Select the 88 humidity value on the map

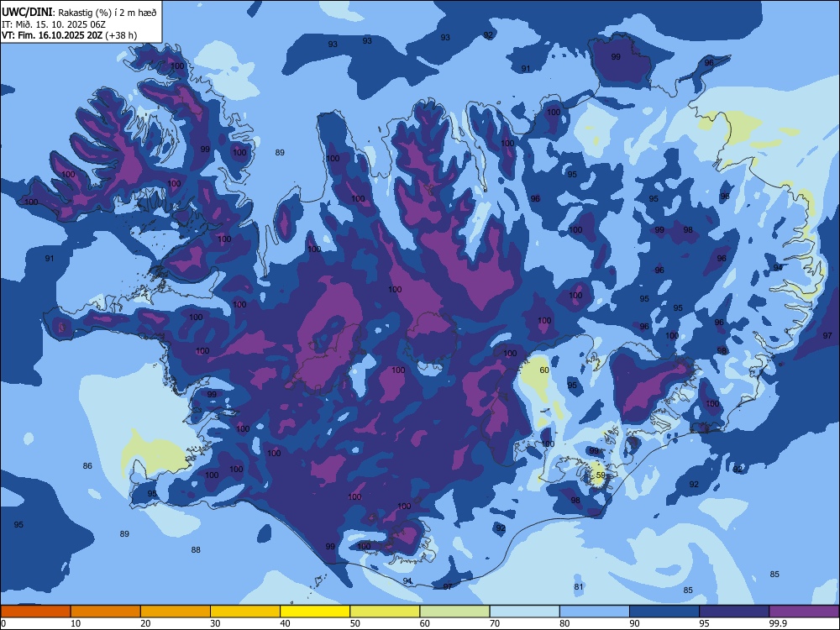[x=196, y=549]
